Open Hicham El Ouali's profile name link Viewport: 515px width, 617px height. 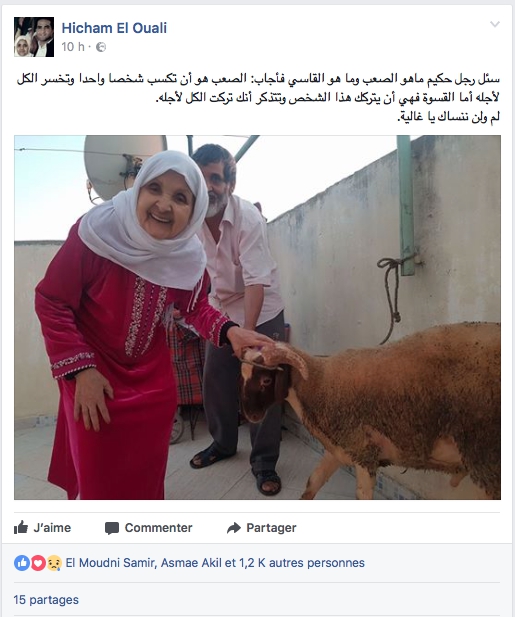pyautogui.click(x=114, y=28)
